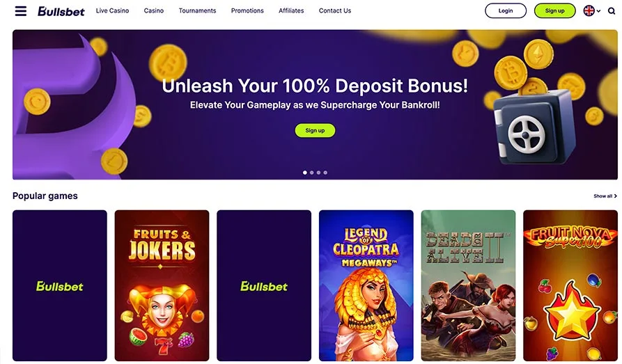This screenshot has height=364, width=622.
Task: Click the Login button
Action: point(506,10)
